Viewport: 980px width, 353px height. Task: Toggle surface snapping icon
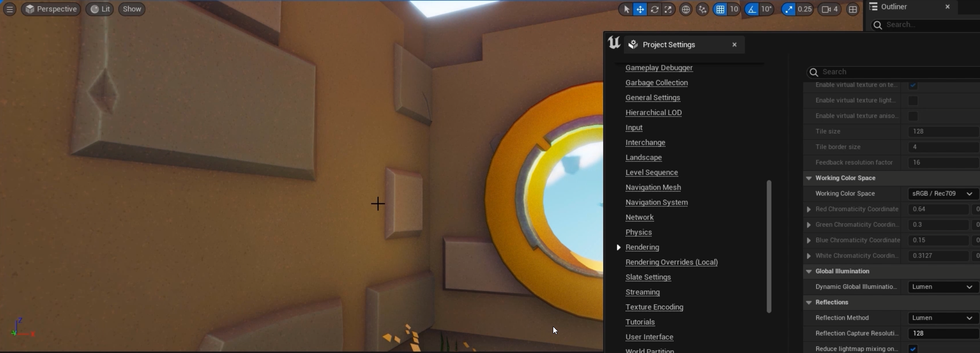(703, 9)
